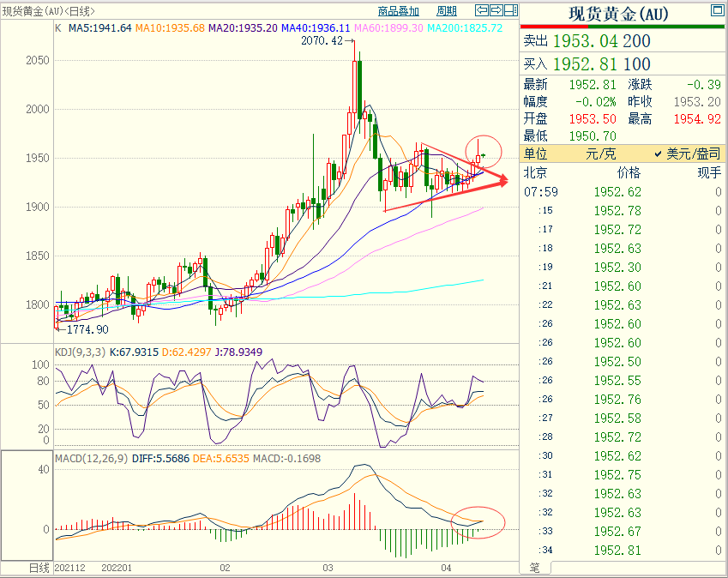Click the 昨收 value 1953.20
Screen dimensions: 728x578
pyautogui.click(x=697, y=102)
